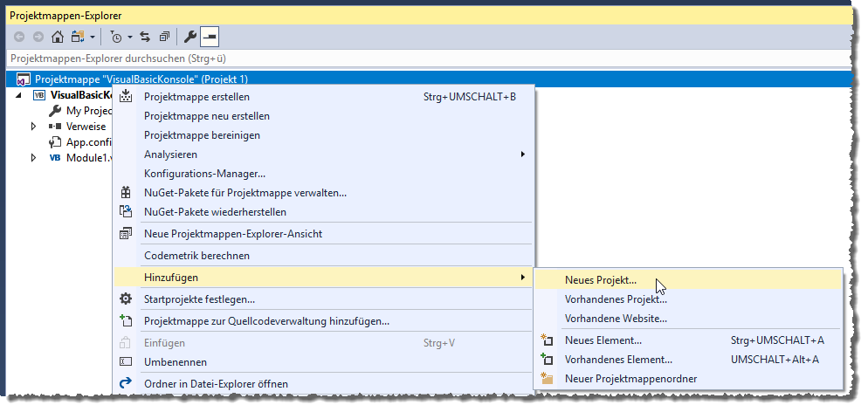Select the My Project tree item

tap(89, 111)
